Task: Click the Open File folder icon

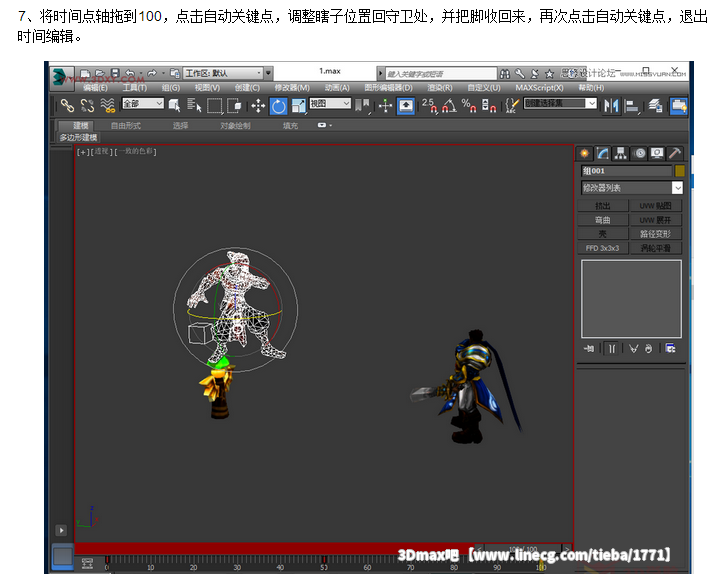Action: coord(100,73)
